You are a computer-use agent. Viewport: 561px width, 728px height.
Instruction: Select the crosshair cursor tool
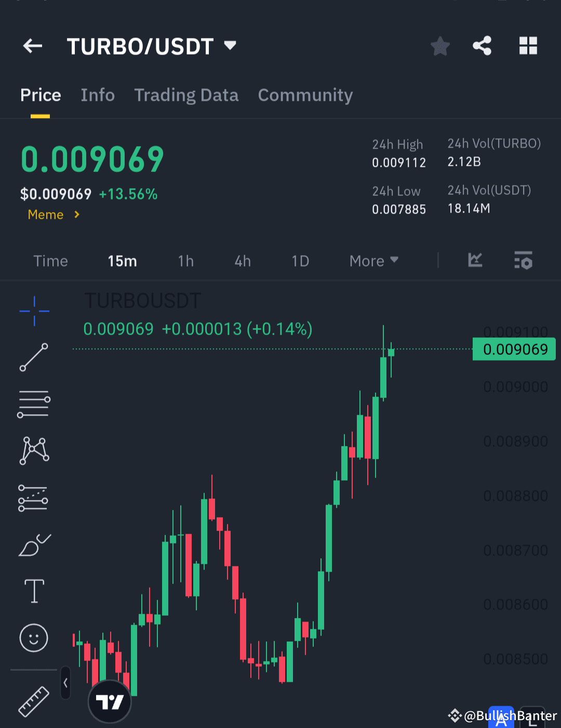(x=34, y=311)
